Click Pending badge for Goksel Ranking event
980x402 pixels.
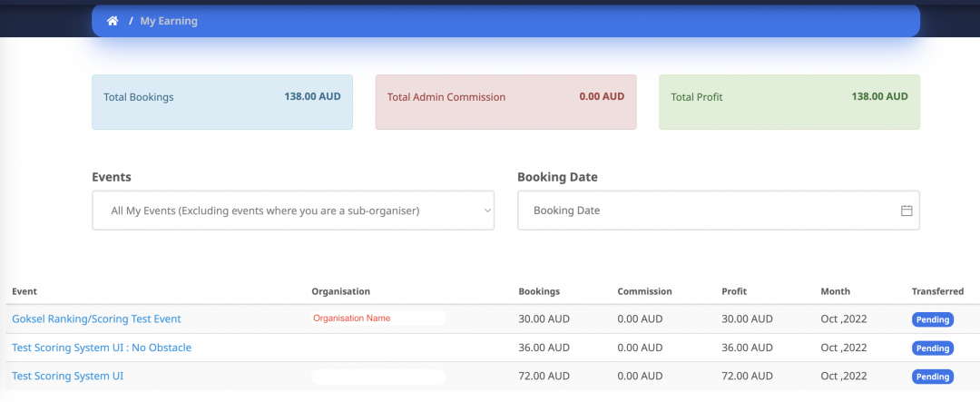pyautogui.click(x=933, y=319)
